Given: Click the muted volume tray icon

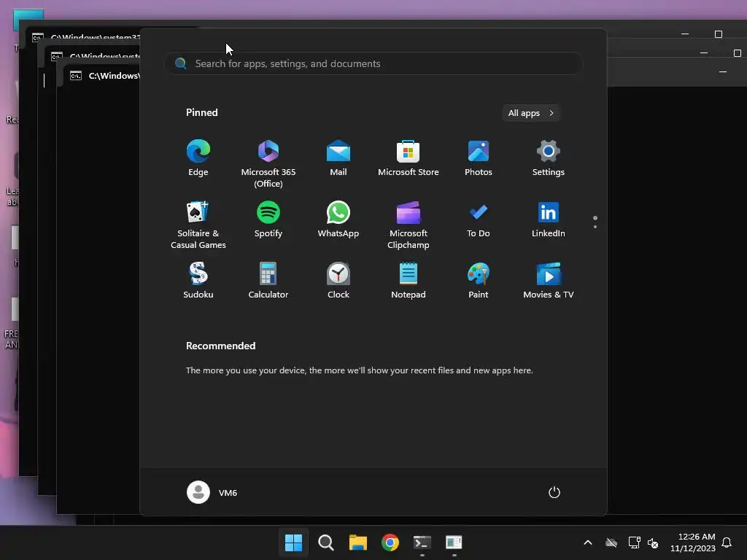Looking at the screenshot, I should tap(653, 542).
